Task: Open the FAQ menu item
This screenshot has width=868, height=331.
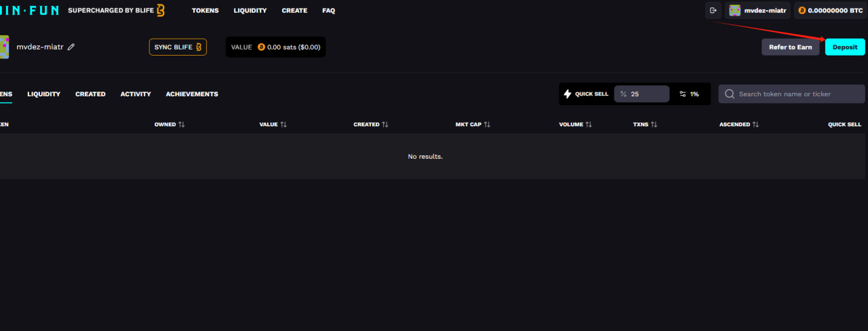Action: pyautogui.click(x=328, y=11)
